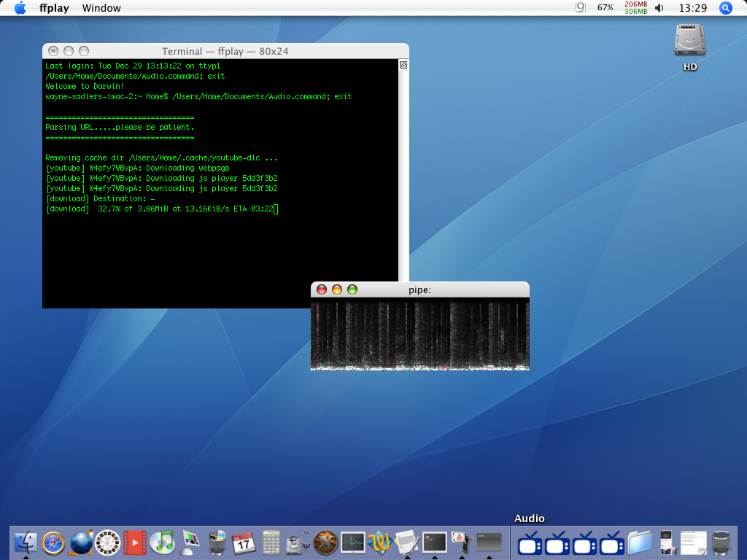This screenshot has width=747, height=560.
Task: Open the ffplay application menu
Action: tap(54, 8)
